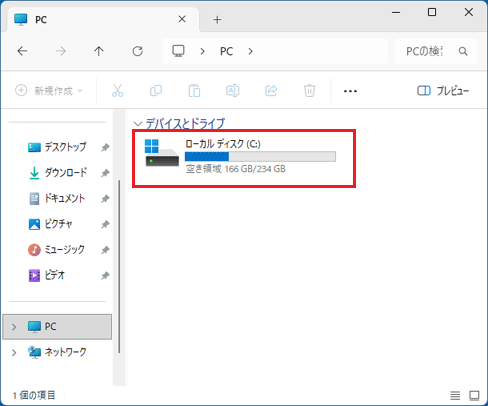Click the C: drive usage bar
This screenshot has width=488, height=406.
(x=260, y=156)
